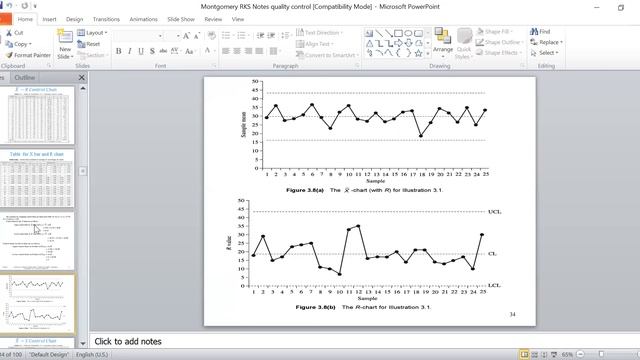Viewport: 640px width, 360px height.
Task: Toggle Italic formatting
Action: click(x=129, y=51)
